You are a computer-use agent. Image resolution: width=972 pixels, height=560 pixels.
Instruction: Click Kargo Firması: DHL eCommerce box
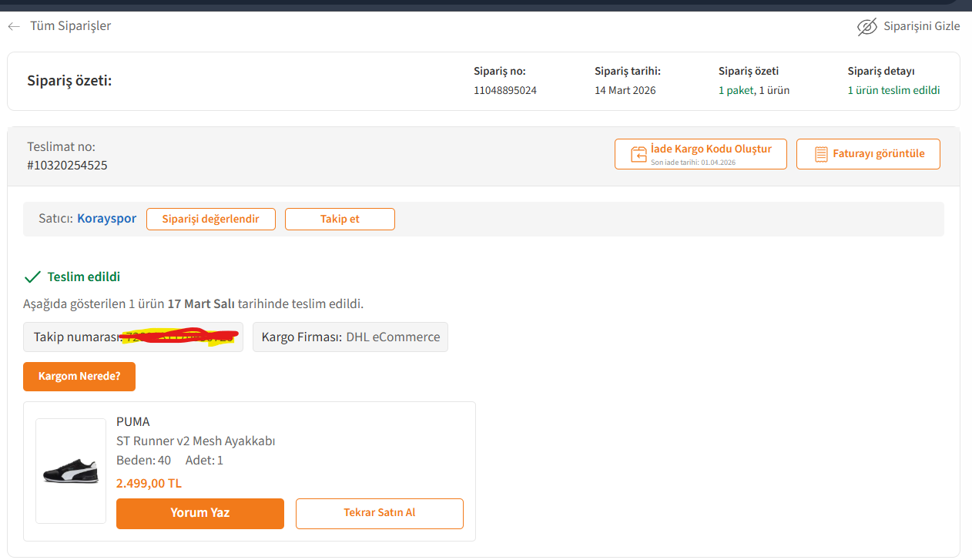click(350, 337)
